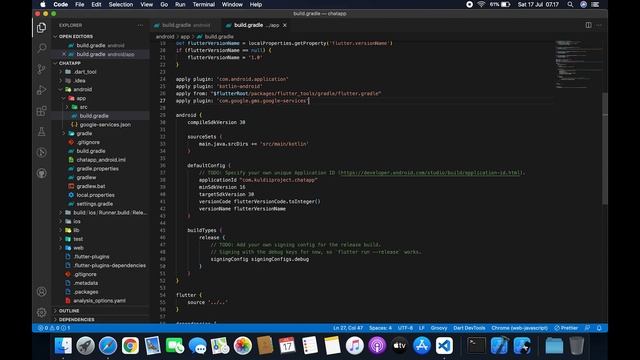Screen dimensions: 640x360
Task: Open the Terminal menu
Action: point(204,4)
